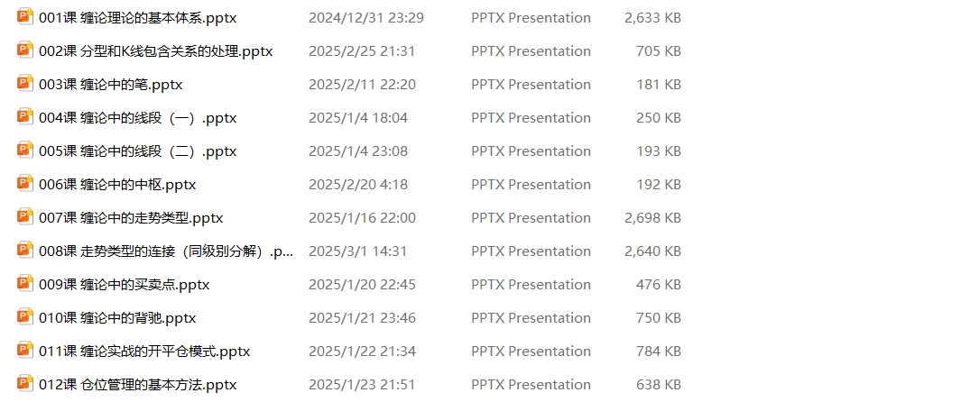
Task: Select file name 001课 缠论理论的基本体系.pptx
Action: [137, 17]
